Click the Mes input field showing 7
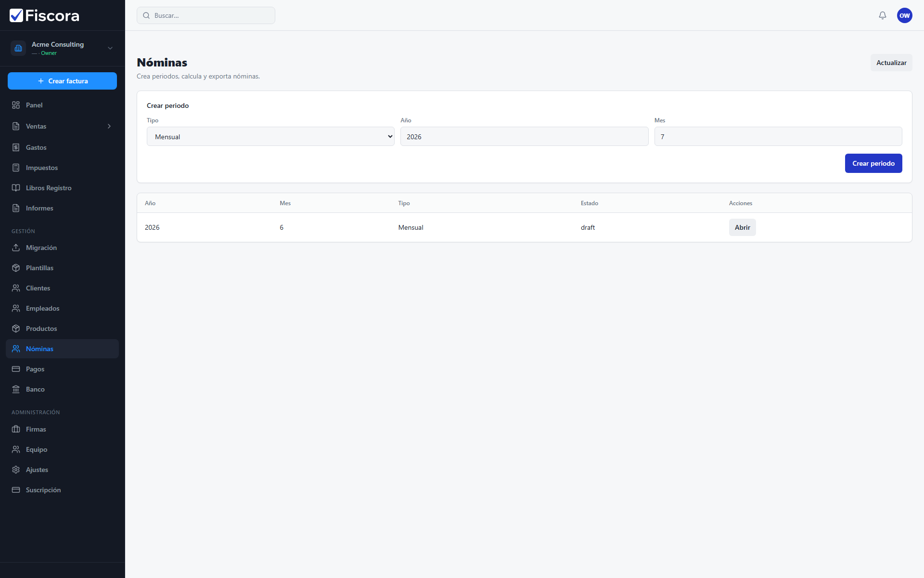The width and height of the screenshot is (924, 578). coord(778,136)
